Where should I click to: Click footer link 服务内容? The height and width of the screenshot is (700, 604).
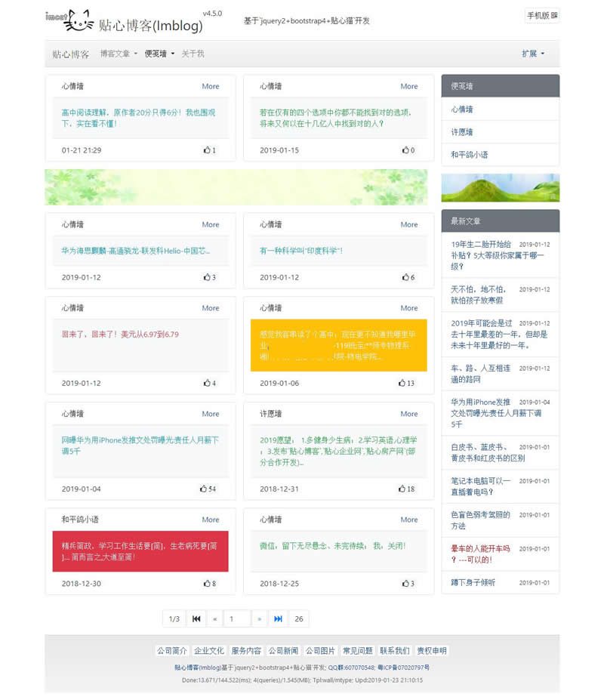(246, 651)
